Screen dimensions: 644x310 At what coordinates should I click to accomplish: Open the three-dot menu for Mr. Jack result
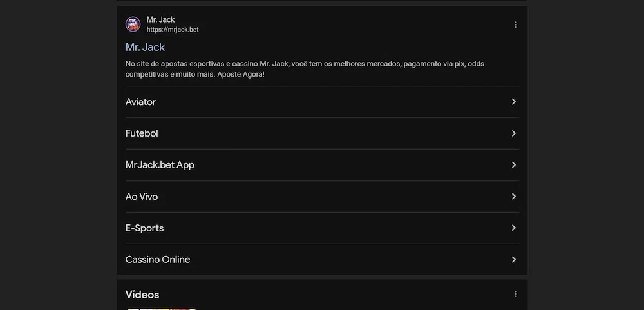coord(516,24)
